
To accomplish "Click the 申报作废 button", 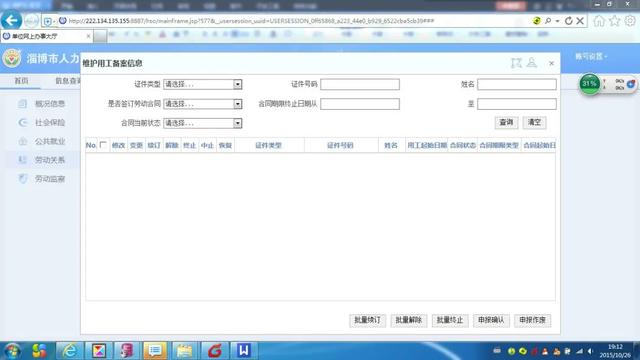I will click(x=533, y=320).
